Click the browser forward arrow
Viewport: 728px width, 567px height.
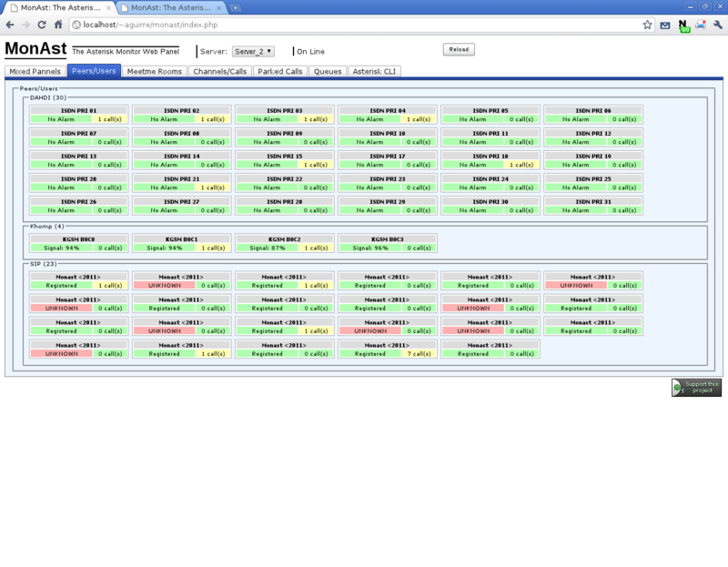25,25
